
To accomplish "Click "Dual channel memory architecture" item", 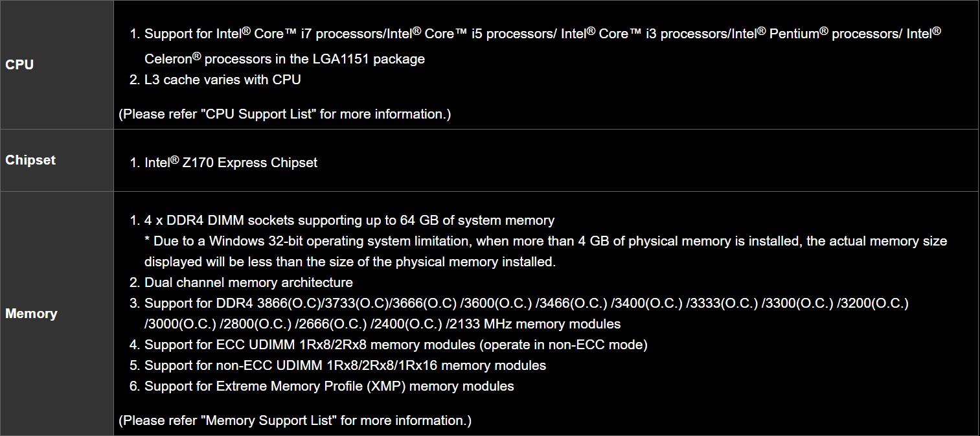I will pyautogui.click(x=249, y=282).
